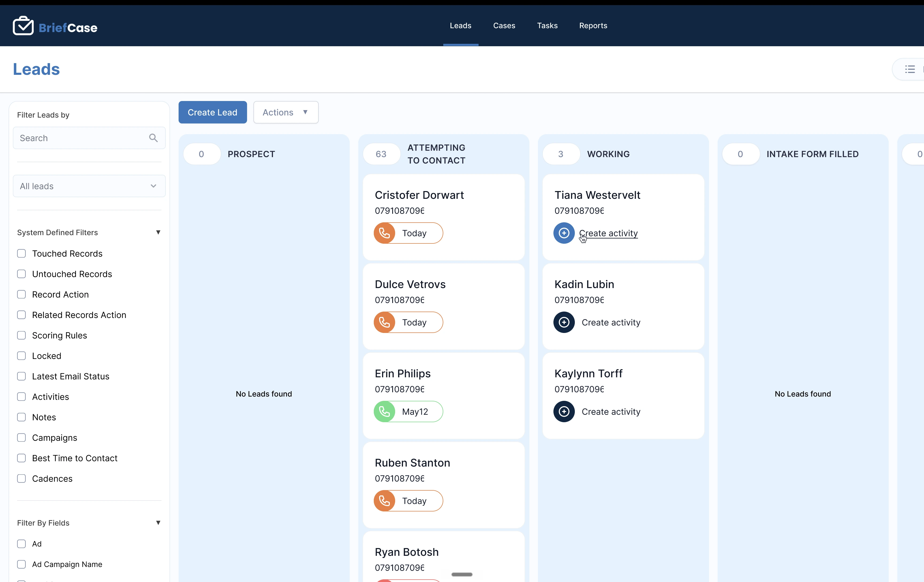Check the Ad field filter
This screenshot has width=924, height=582.
[21, 544]
